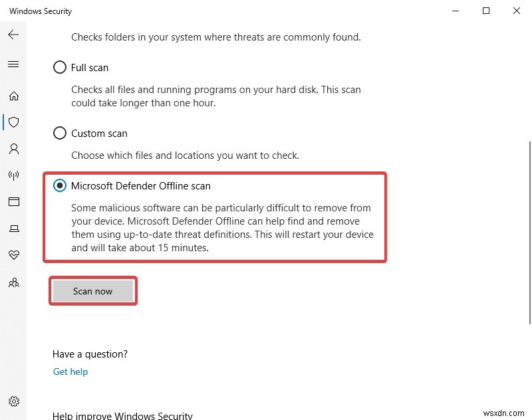The image size is (532, 420).
Task: Open Windows Security settings gear
Action: [x=13, y=401]
